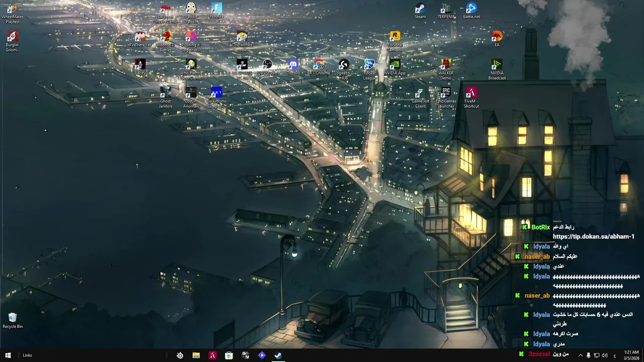Open the Pacify desktop icon

tap(140, 67)
